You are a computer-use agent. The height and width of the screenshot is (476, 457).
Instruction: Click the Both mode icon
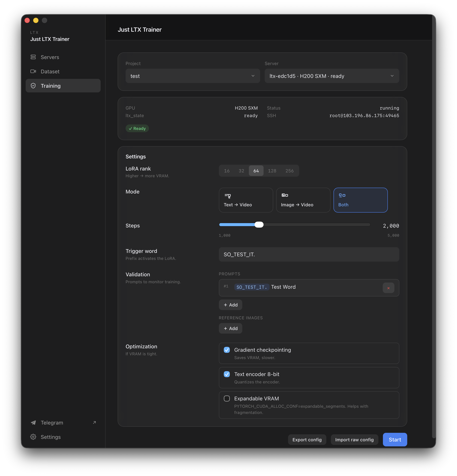342,195
